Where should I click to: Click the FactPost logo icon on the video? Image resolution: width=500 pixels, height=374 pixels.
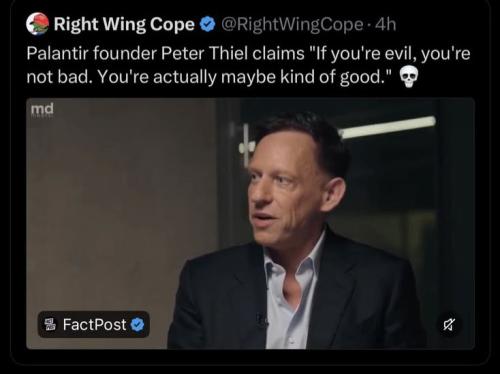pyautogui.click(x=50, y=324)
